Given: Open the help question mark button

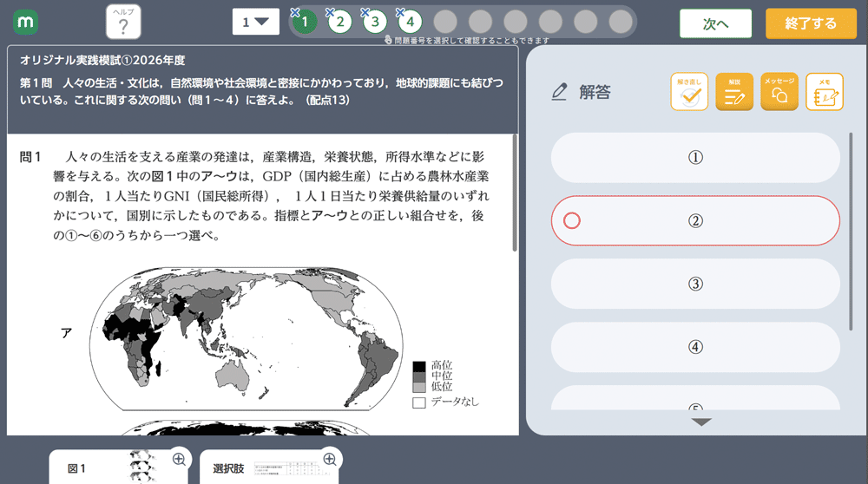Looking at the screenshot, I should tap(123, 23).
